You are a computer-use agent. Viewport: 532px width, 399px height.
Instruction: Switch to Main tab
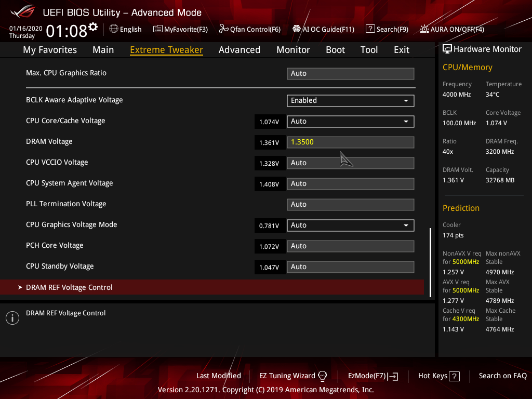[103, 50]
